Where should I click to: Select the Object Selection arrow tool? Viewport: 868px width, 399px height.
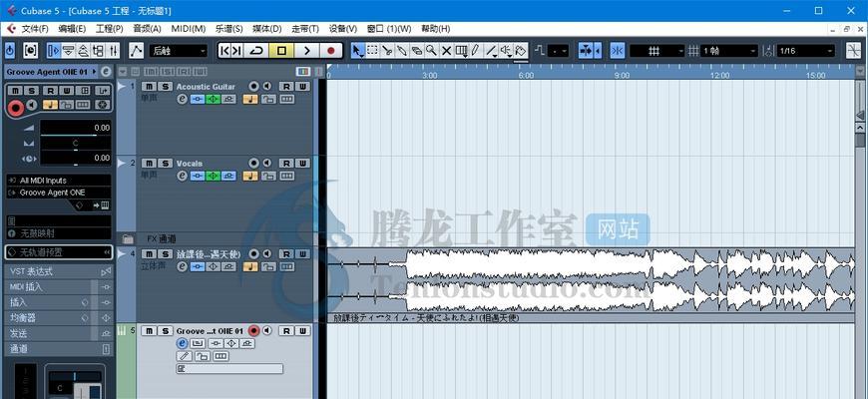pos(358,51)
